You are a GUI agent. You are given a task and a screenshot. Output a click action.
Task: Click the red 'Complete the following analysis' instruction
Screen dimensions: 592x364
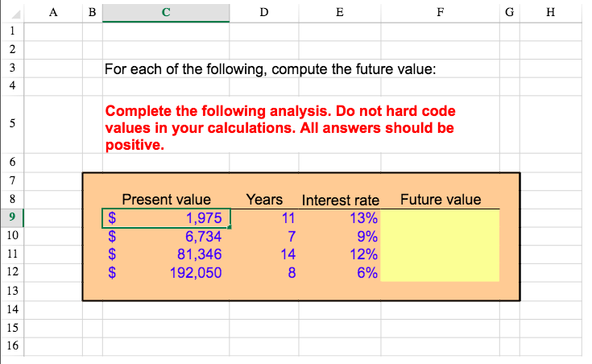(280, 127)
